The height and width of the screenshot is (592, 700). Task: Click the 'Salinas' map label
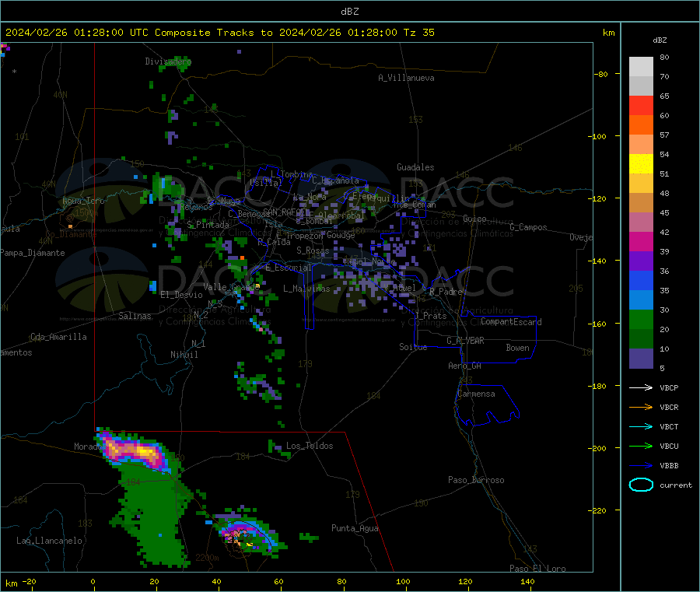(x=135, y=316)
